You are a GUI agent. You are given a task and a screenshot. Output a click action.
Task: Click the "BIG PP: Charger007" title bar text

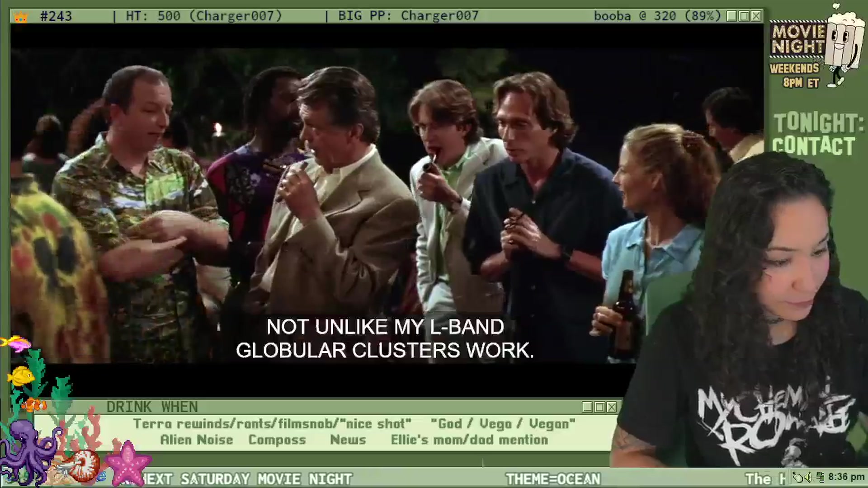point(408,16)
